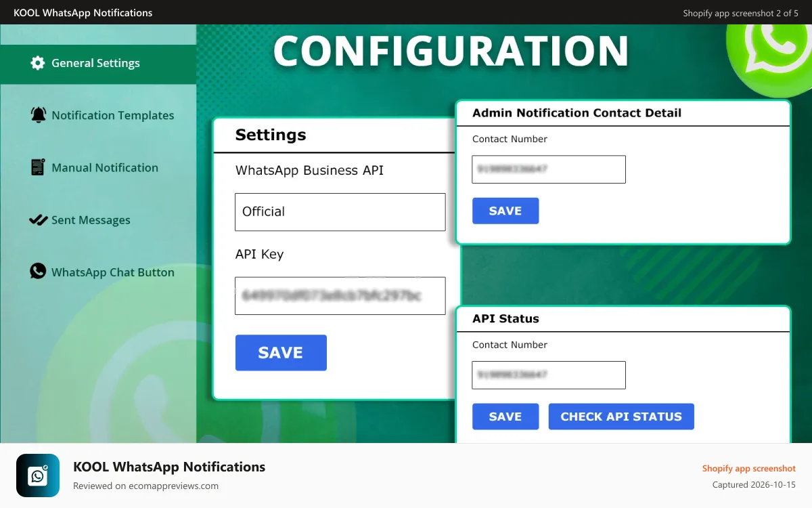
Task: Click the KOOL WhatsApp Notifications app logo
Action: [x=38, y=475]
